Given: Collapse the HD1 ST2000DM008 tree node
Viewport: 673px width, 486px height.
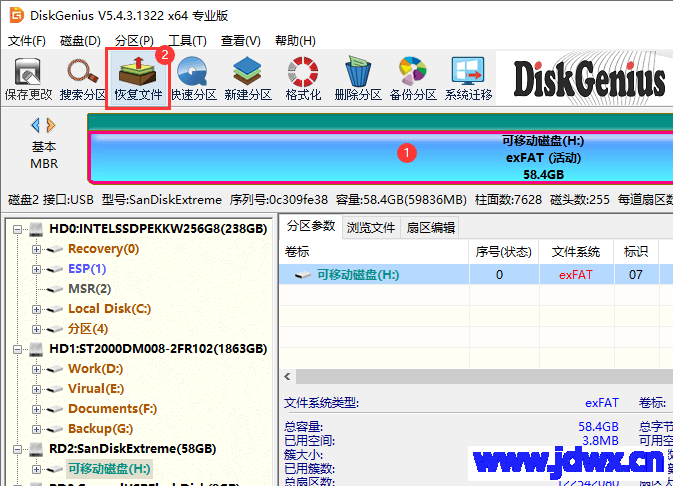Looking at the screenshot, I should click(x=17, y=349).
